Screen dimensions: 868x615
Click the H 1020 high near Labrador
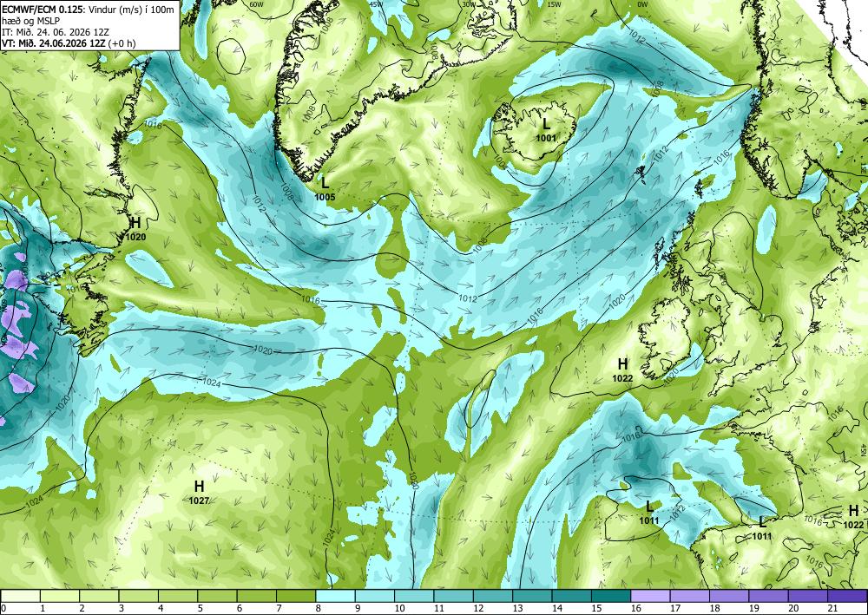tap(135, 229)
